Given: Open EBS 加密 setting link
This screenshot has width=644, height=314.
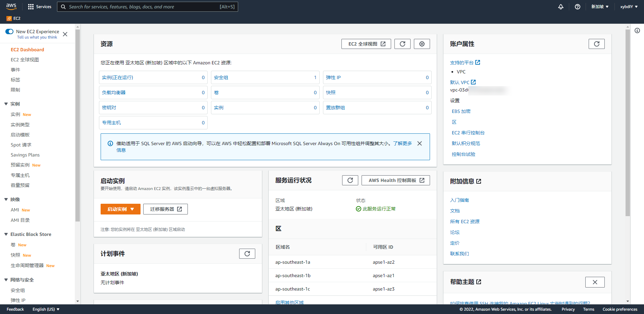Looking at the screenshot, I should tap(461, 111).
